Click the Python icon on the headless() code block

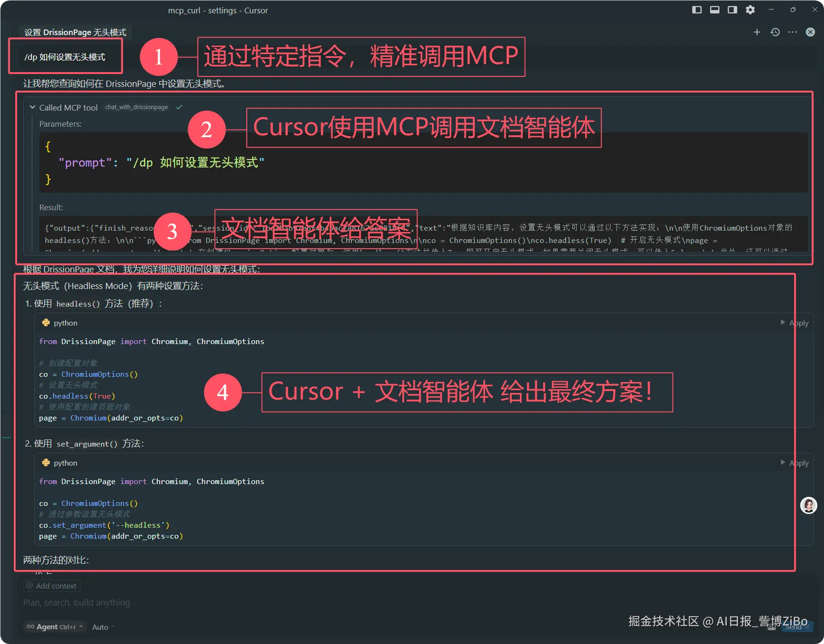coord(46,323)
